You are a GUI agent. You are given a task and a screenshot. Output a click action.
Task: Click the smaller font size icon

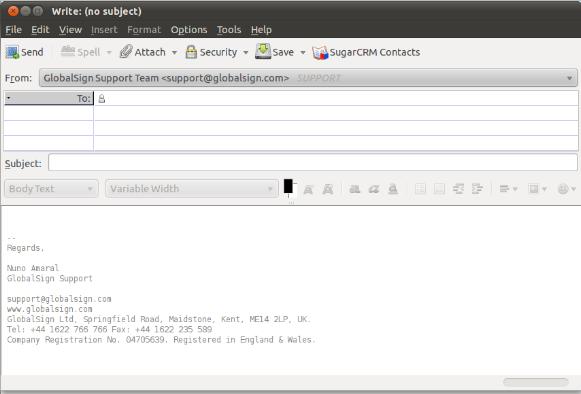(x=308, y=190)
